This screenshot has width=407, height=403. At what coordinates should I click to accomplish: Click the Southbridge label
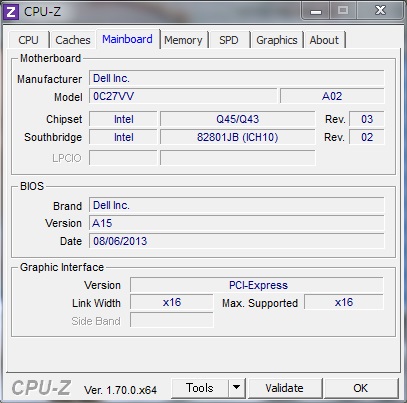coord(53,137)
